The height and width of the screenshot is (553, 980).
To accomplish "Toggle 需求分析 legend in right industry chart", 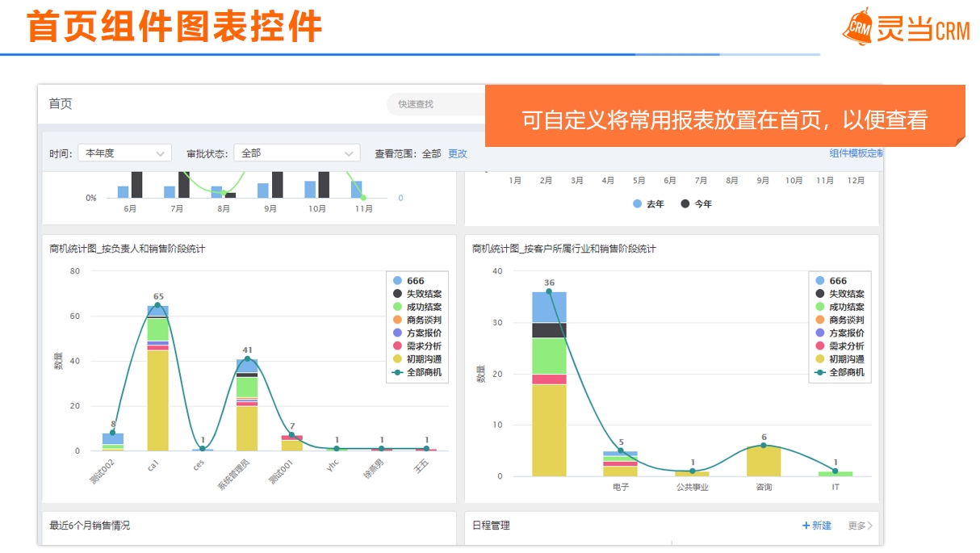I will tap(840, 346).
